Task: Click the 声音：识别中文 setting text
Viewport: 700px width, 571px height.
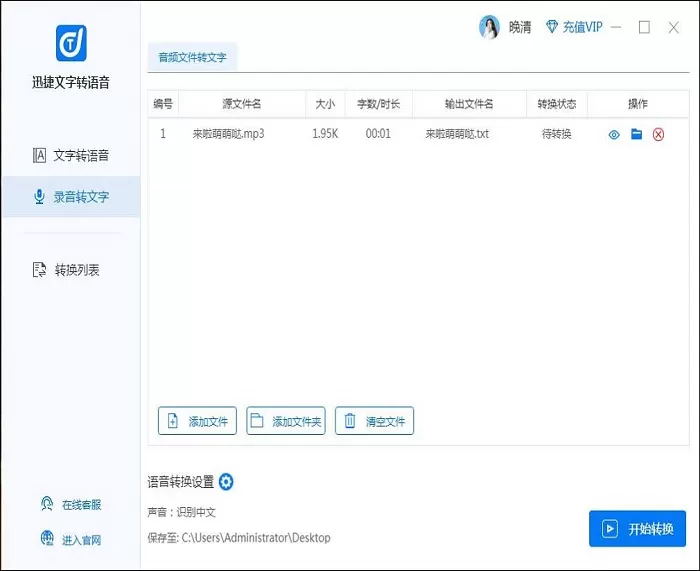Action: 181,512
